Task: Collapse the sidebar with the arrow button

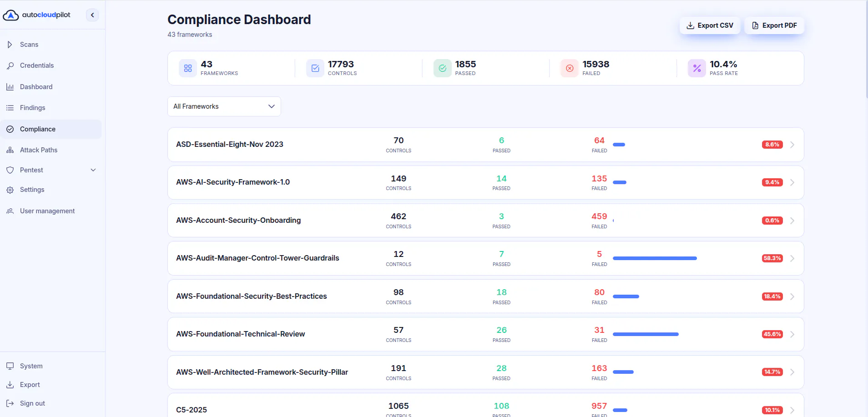Action: tap(92, 15)
